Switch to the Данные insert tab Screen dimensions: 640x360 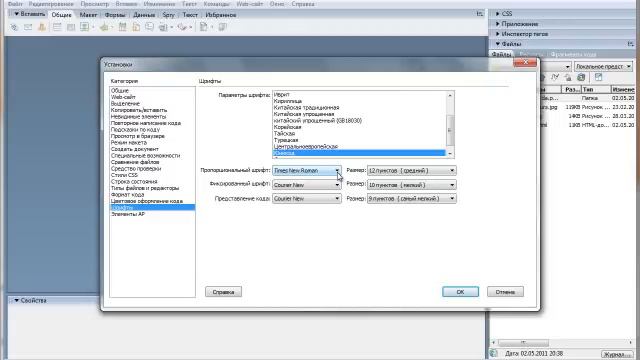144,15
